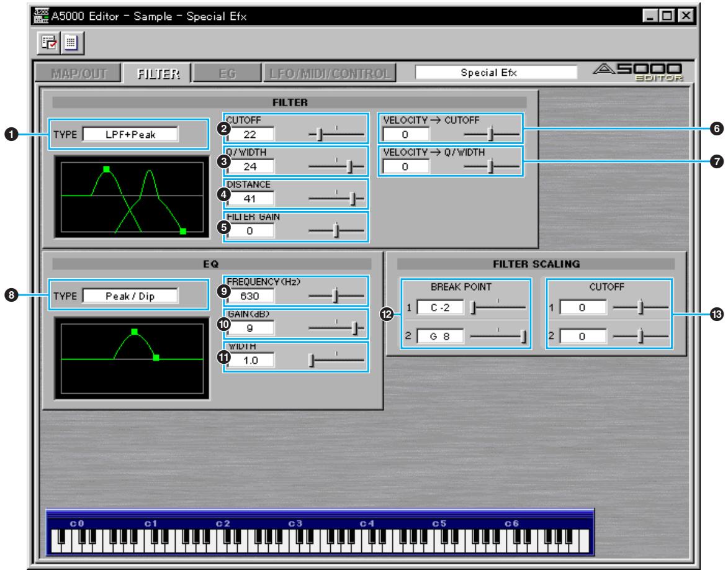Click Filter Scaling CUTOFF 1 slider handle

click(x=640, y=307)
